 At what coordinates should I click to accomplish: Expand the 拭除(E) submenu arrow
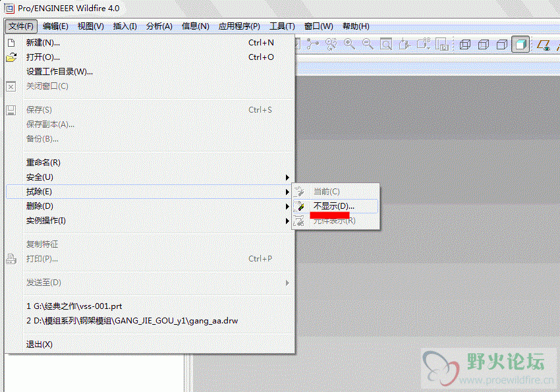click(x=287, y=192)
